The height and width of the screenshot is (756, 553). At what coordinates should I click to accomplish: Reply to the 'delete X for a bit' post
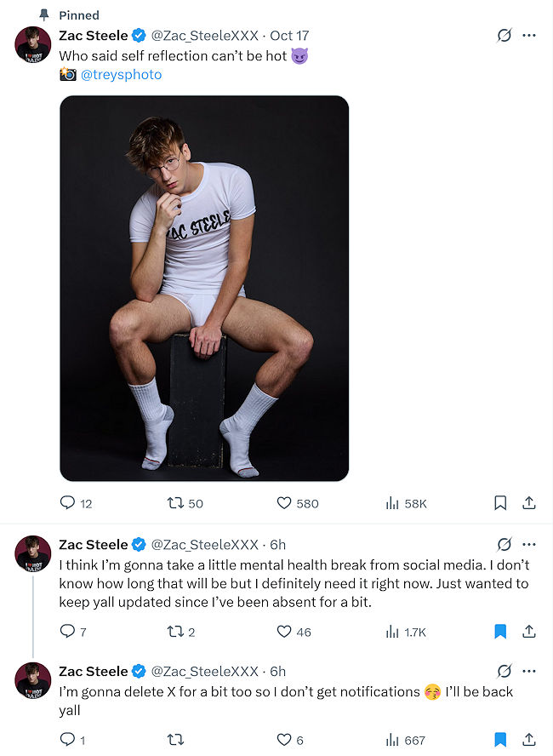pos(68,740)
